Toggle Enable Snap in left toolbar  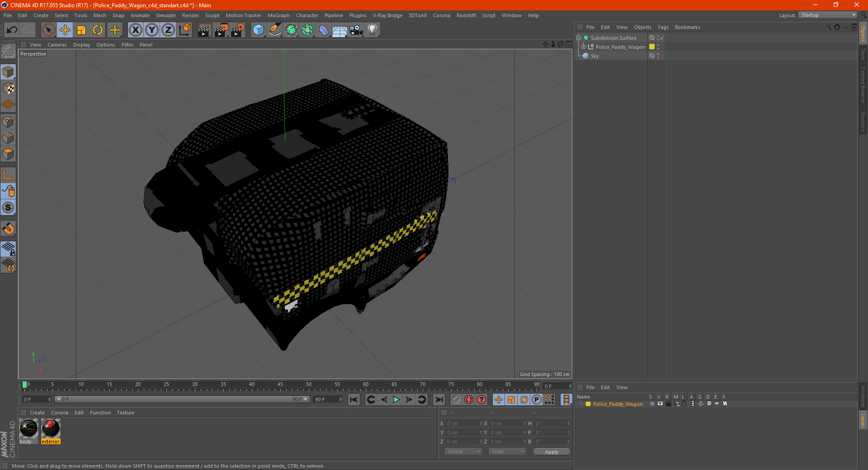pos(8,229)
